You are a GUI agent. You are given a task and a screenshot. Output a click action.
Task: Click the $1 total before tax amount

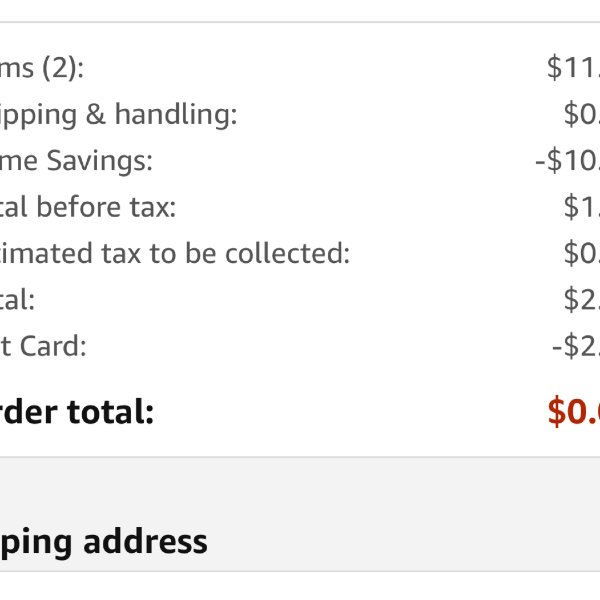[582, 207]
